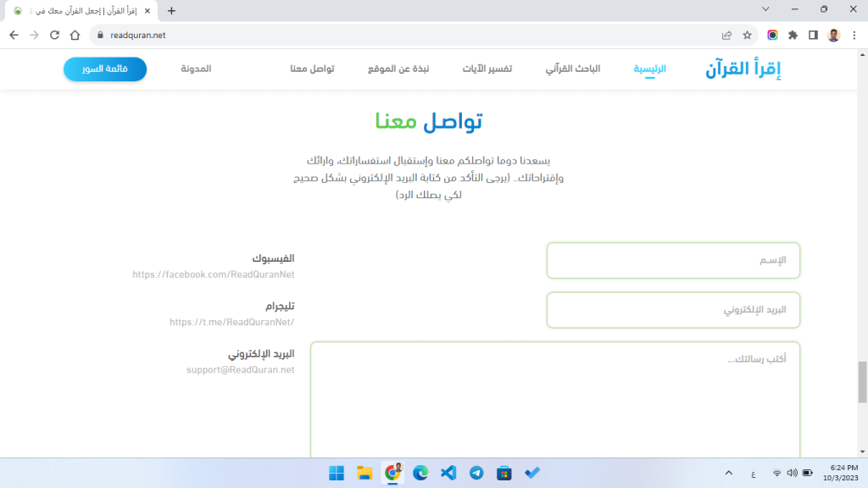Switch to Chrome in the taskbar

coord(392,473)
